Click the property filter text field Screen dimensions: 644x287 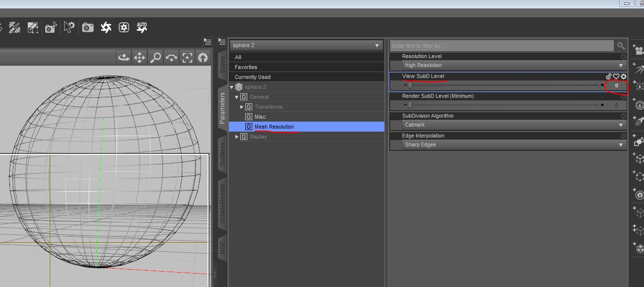click(x=501, y=46)
